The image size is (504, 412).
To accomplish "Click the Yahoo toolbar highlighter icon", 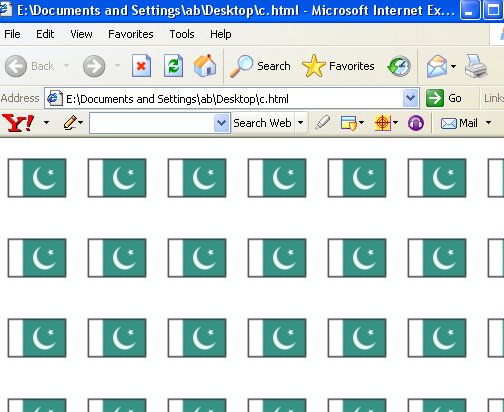I will 323,123.
